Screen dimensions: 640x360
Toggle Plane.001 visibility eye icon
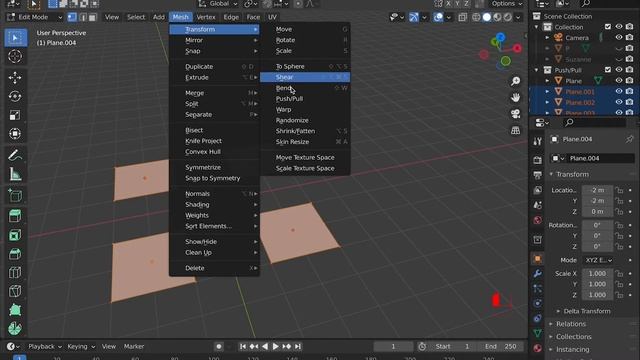coord(619,91)
